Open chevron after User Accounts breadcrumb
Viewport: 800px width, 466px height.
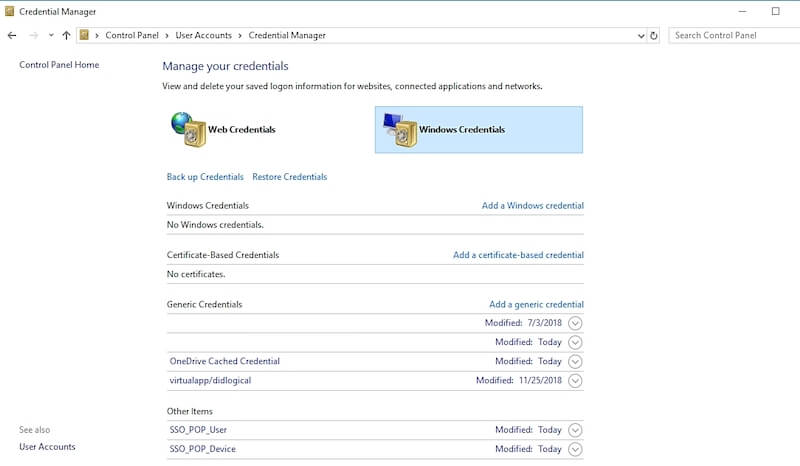pyautogui.click(x=240, y=36)
